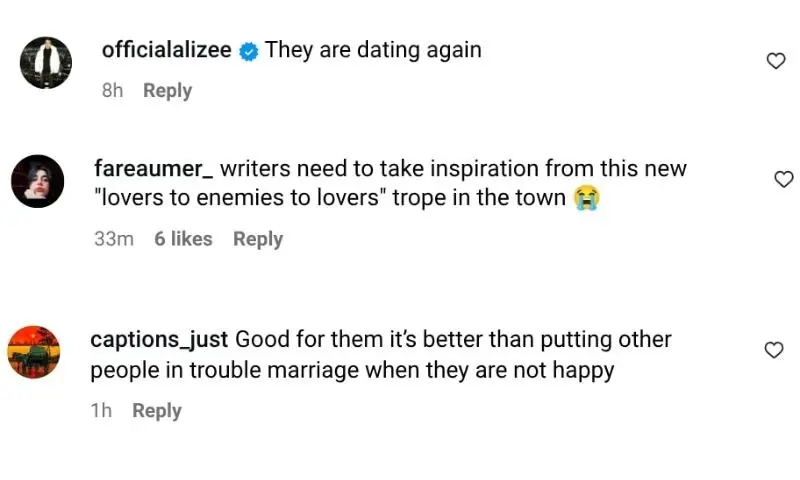Open fareaumer_'s profile avatar
The width and height of the screenshot is (800, 480).
[38, 181]
